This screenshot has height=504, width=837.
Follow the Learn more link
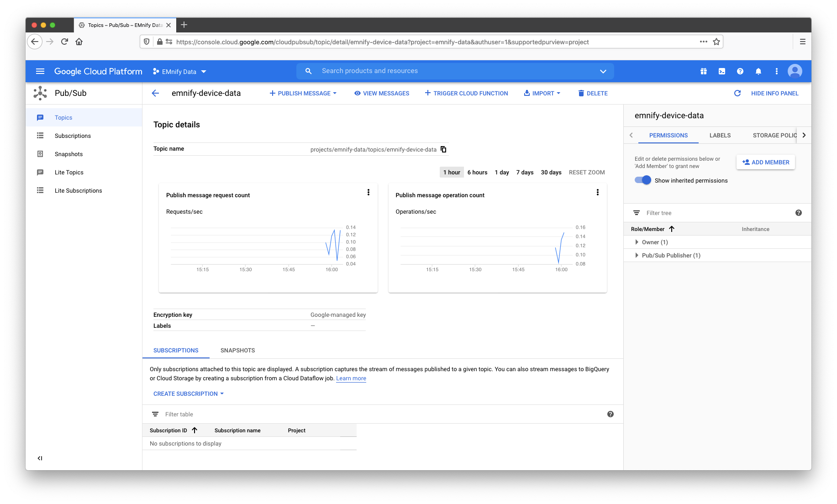point(351,378)
